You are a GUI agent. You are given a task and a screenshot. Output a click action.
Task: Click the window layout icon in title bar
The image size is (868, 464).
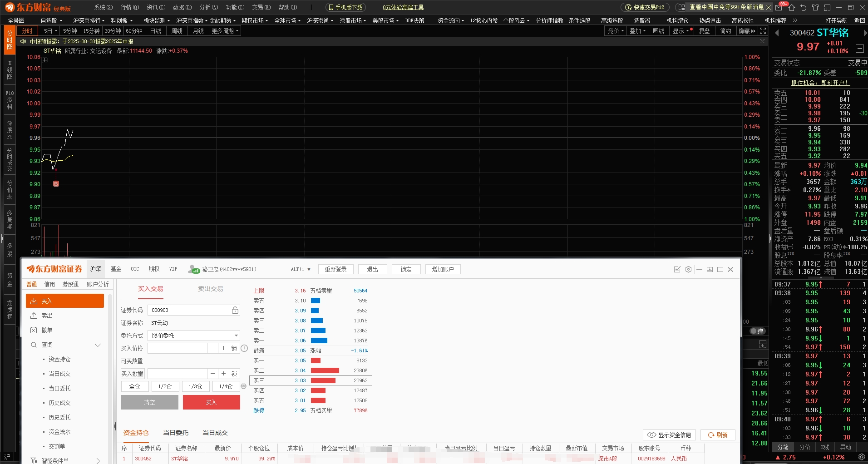(x=827, y=7)
